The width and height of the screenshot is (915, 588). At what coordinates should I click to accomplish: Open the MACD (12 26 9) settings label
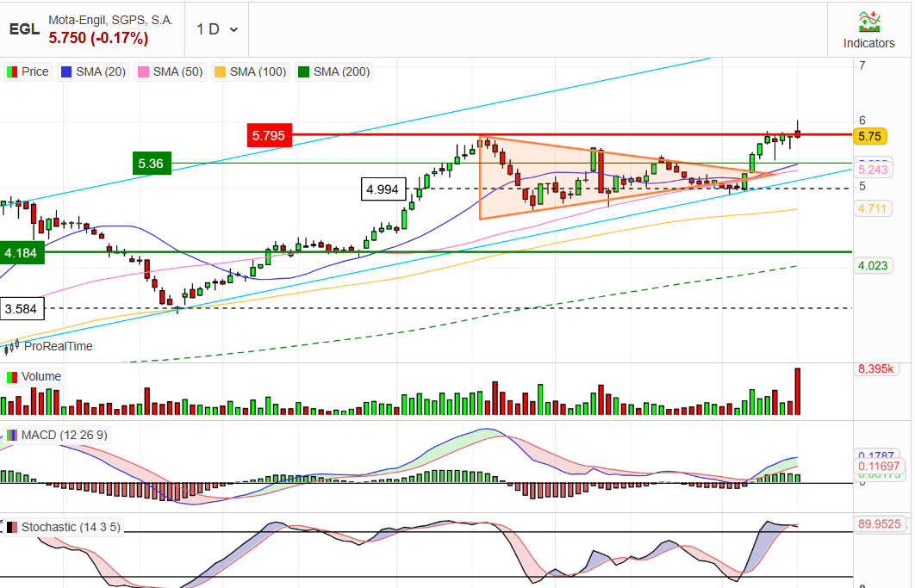coord(65,435)
